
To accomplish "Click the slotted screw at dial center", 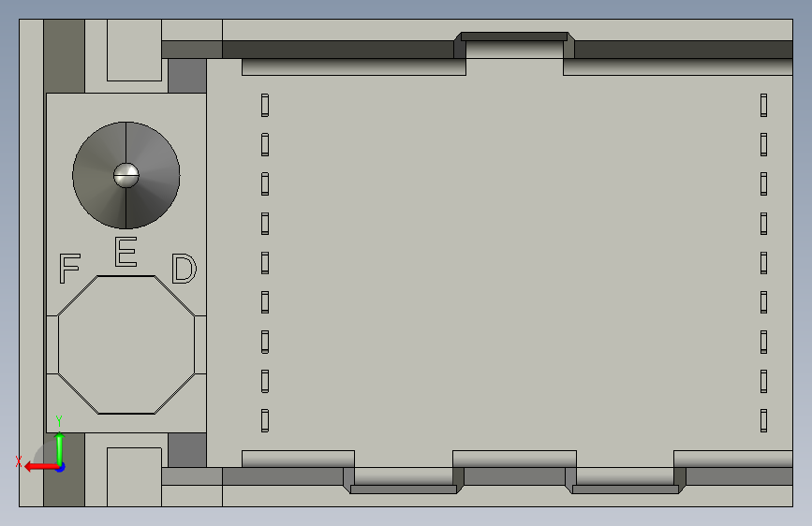I will 125,176.
